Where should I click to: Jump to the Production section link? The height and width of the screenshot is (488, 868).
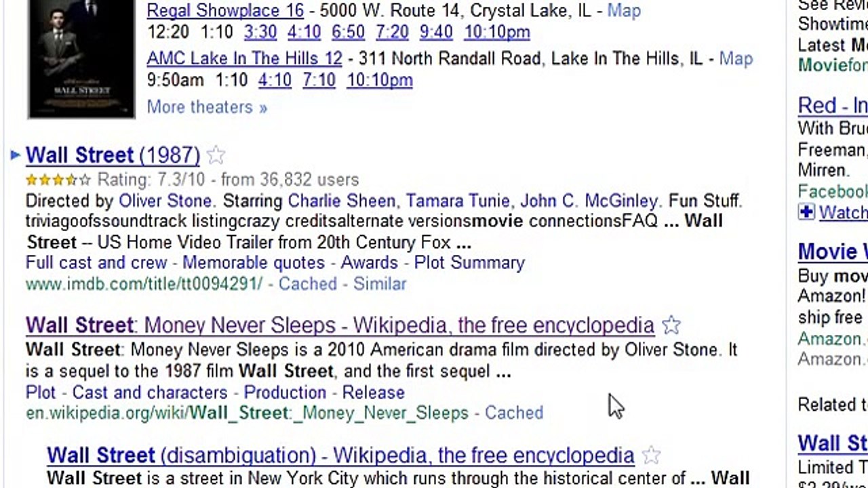pos(285,392)
